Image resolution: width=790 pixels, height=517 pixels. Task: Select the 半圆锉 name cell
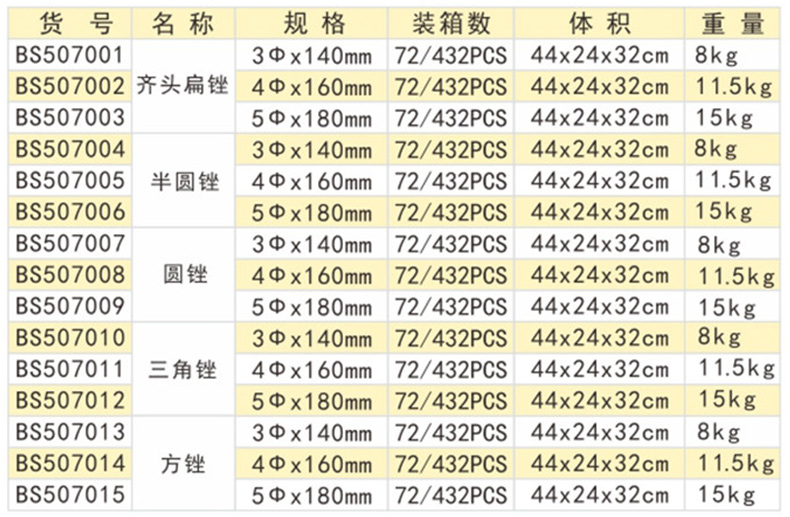(x=184, y=181)
